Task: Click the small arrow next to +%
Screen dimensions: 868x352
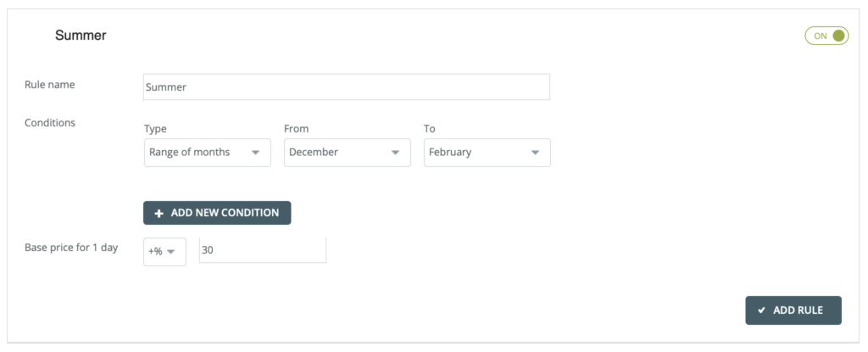Action: pos(171,251)
